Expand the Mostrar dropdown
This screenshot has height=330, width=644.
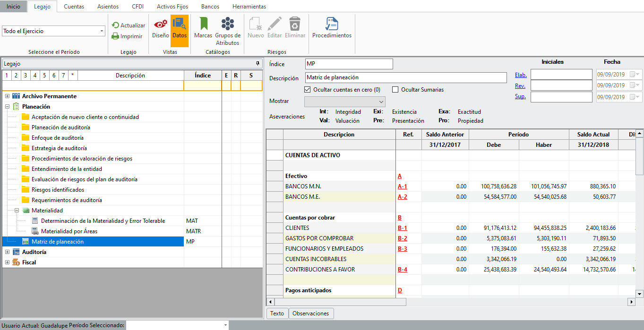click(381, 102)
